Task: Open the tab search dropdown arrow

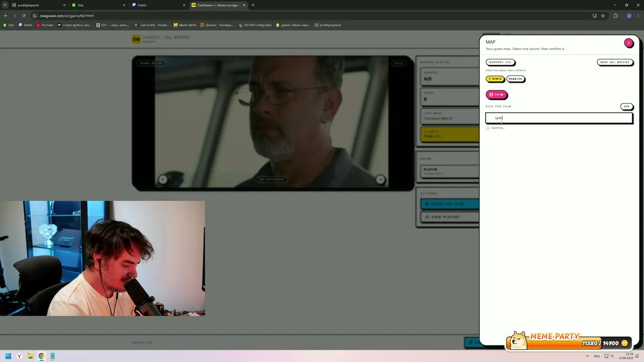Action: (x=5, y=5)
